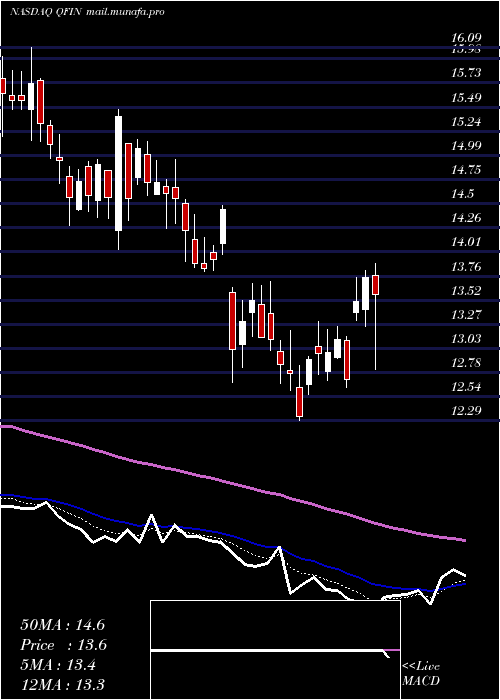Screen dimensions: 500x700
Task: Select the 15.24 price axis label
Action: tap(467, 121)
